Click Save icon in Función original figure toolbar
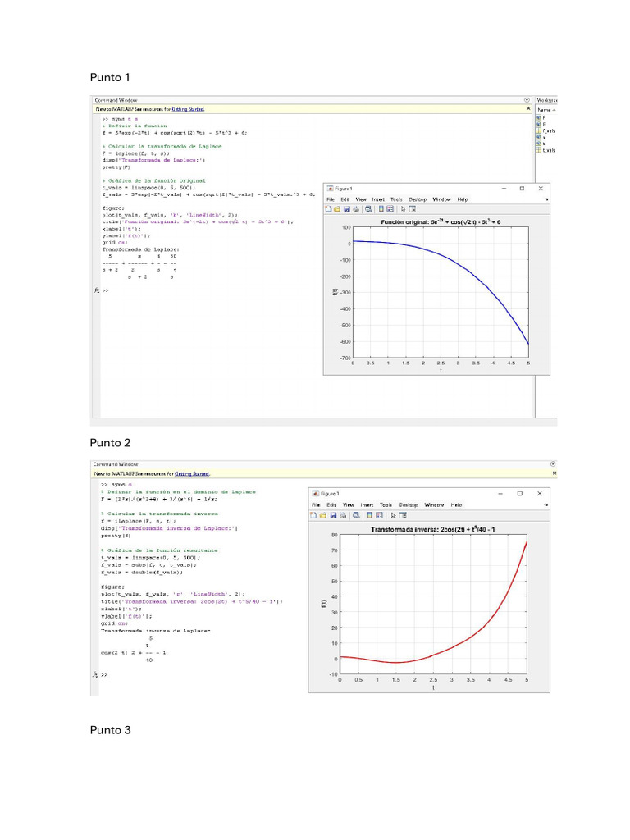The width and height of the screenshot is (630, 840). coord(347,209)
